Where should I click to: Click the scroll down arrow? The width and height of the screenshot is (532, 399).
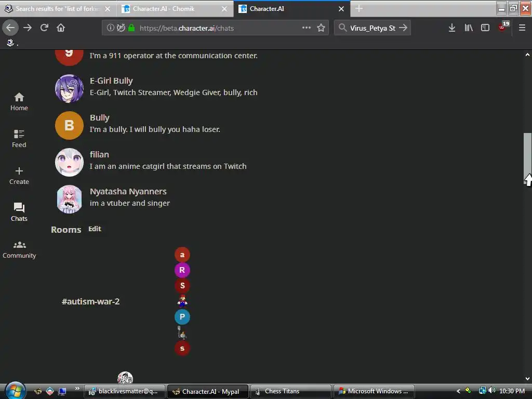tap(527, 379)
